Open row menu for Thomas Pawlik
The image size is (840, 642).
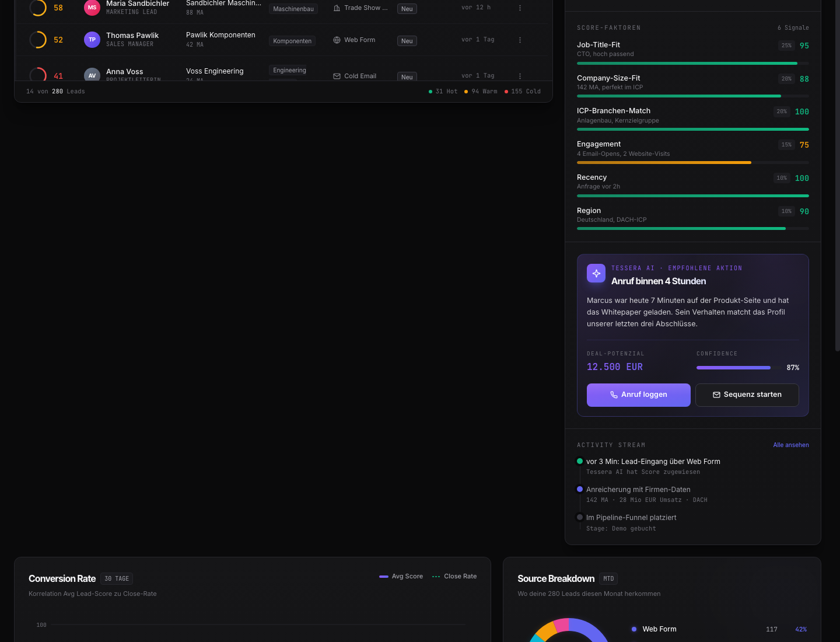click(x=520, y=40)
